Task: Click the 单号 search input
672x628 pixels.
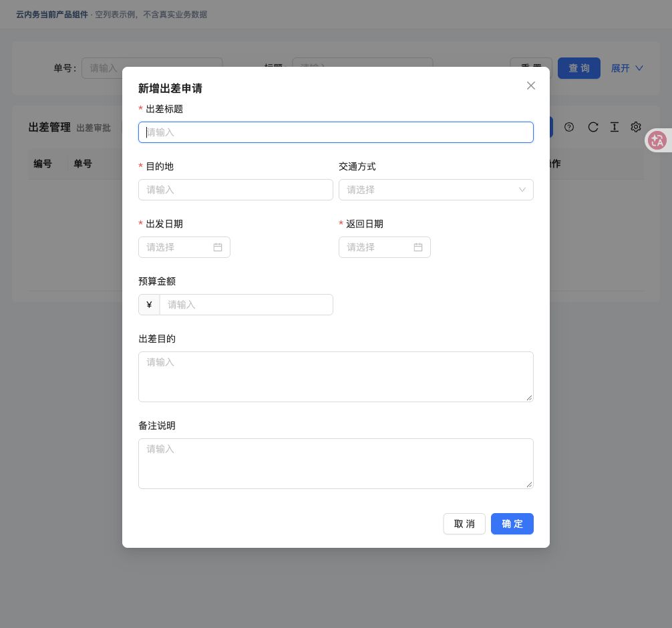Action: 152,68
